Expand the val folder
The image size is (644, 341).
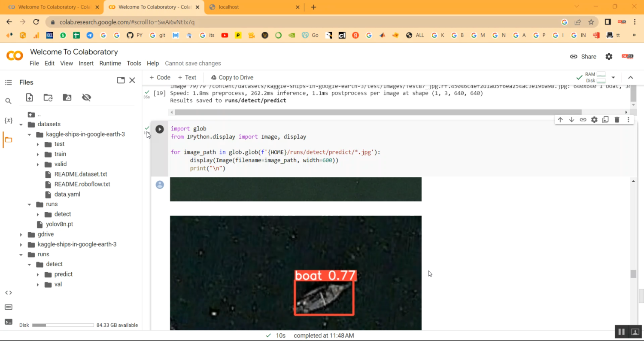pos(38,284)
